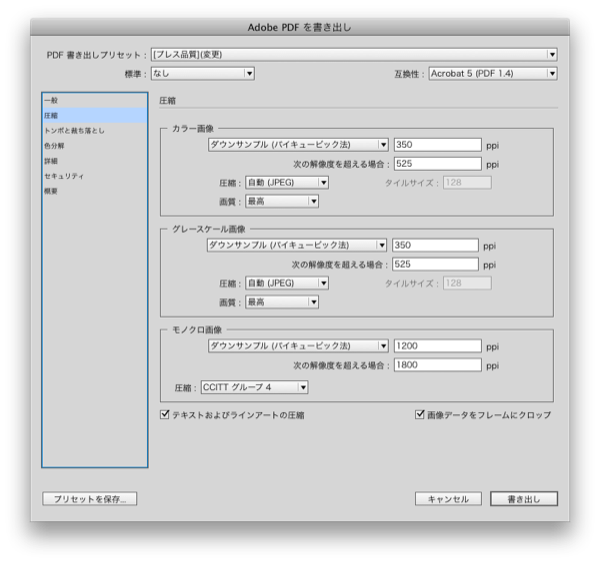Open グレースケール画像 downsample method dropdown
The width and height of the screenshot is (600, 563).
[297, 245]
